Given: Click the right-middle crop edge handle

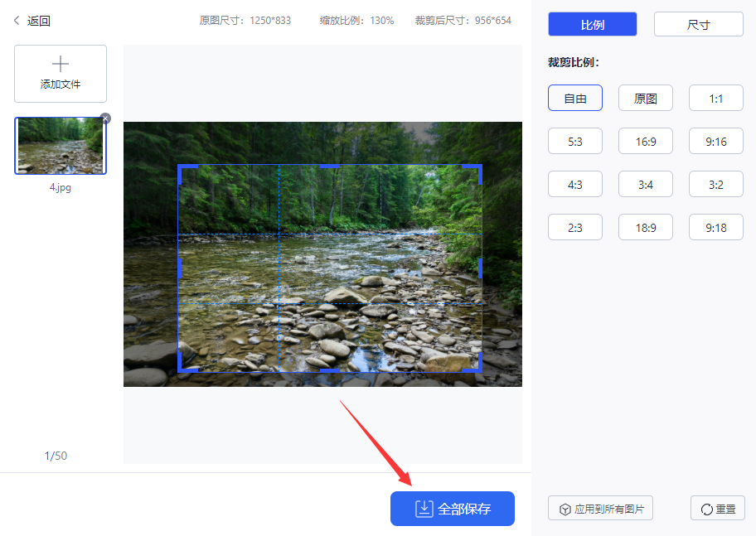Looking at the screenshot, I should [480, 268].
